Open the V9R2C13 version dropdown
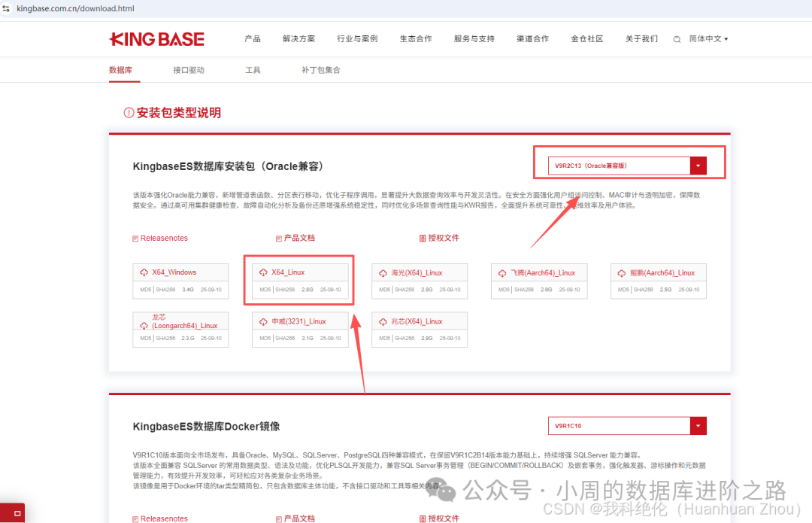This screenshot has width=812, height=523. (x=698, y=166)
